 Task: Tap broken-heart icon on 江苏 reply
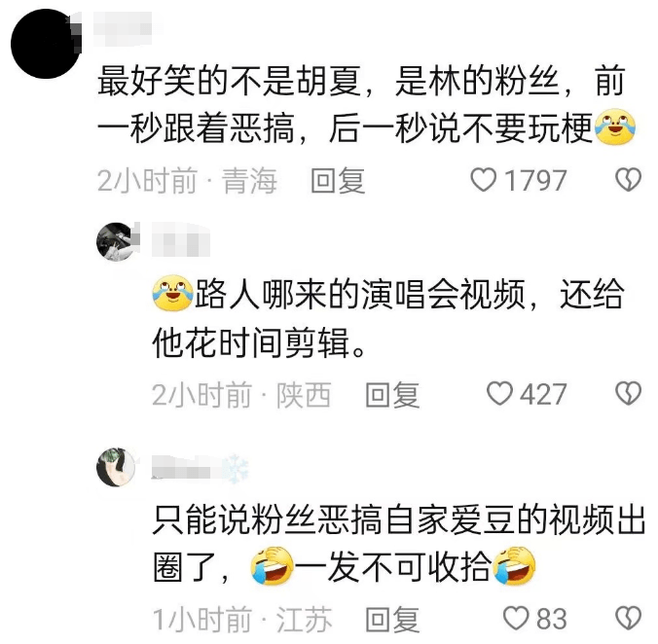click(x=628, y=618)
